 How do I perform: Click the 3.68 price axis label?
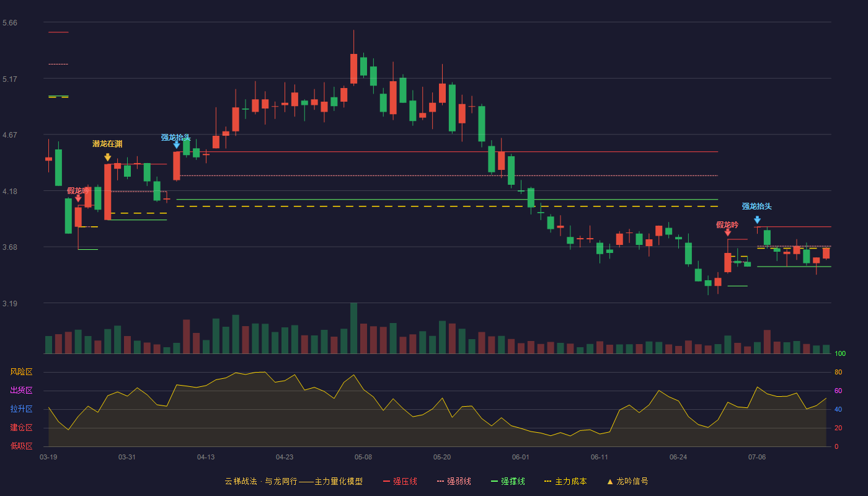[10, 247]
